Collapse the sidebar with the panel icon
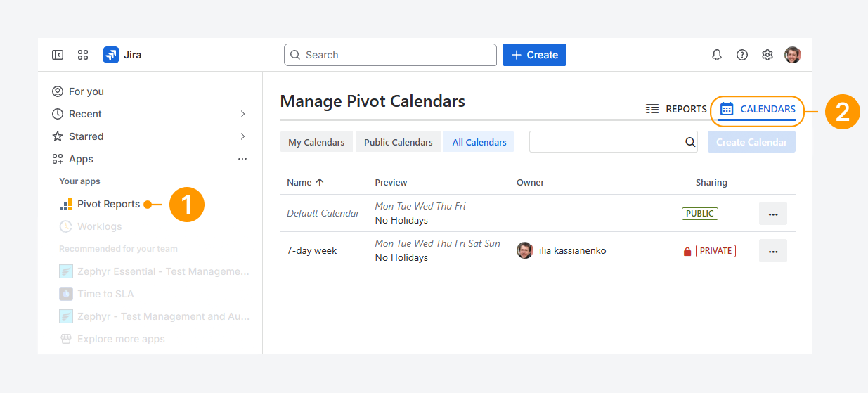The image size is (868, 393). (58, 55)
